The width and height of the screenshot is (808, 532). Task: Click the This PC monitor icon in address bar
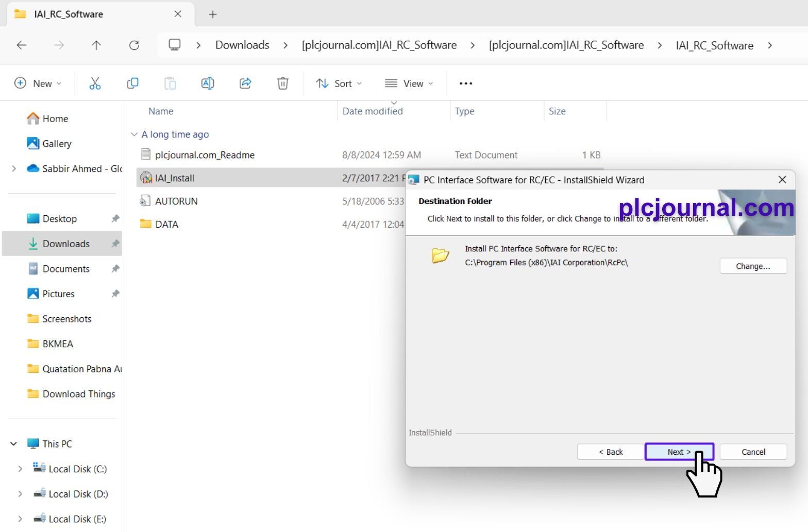[x=175, y=45]
